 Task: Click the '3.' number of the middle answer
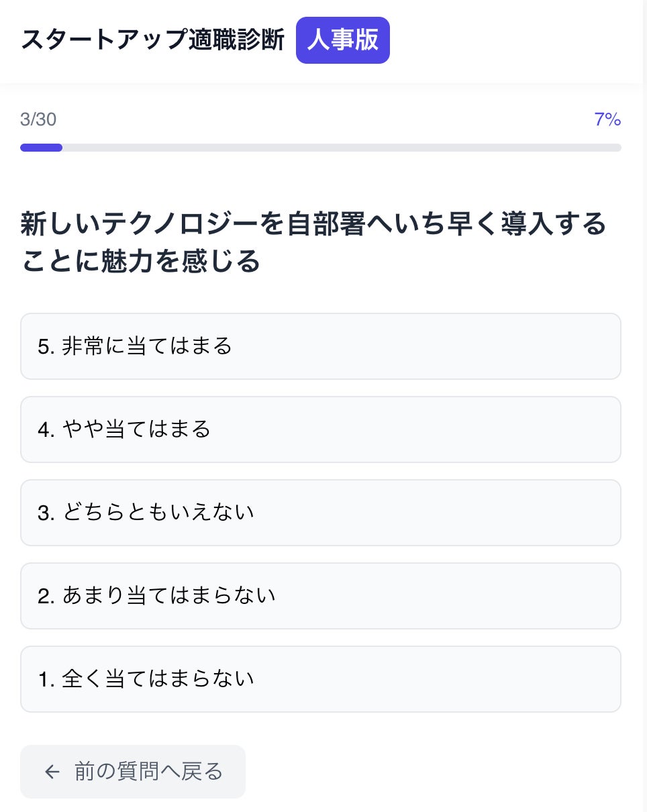point(46,513)
